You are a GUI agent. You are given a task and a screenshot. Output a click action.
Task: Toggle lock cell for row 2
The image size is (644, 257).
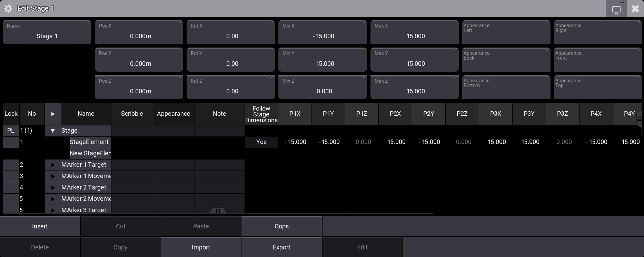11,165
